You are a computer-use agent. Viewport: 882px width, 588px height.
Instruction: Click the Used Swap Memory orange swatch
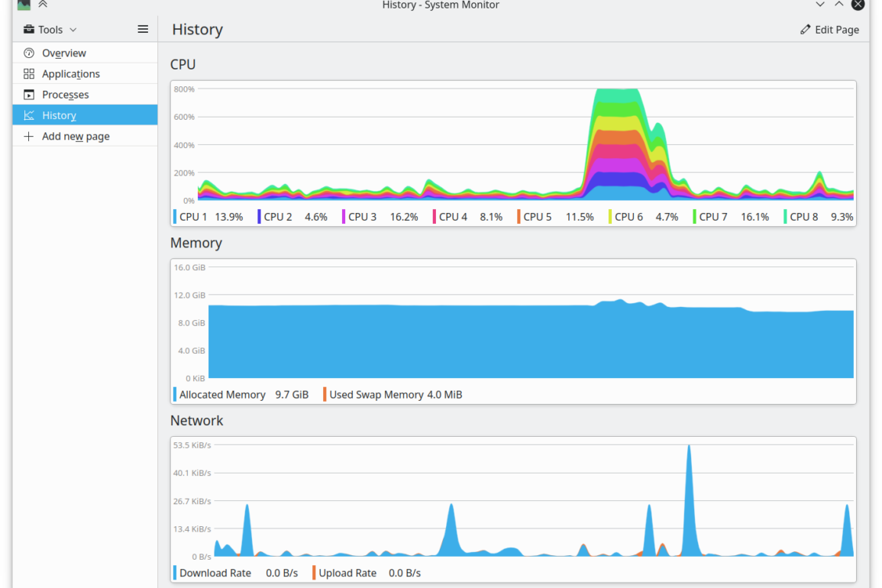click(325, 395)
